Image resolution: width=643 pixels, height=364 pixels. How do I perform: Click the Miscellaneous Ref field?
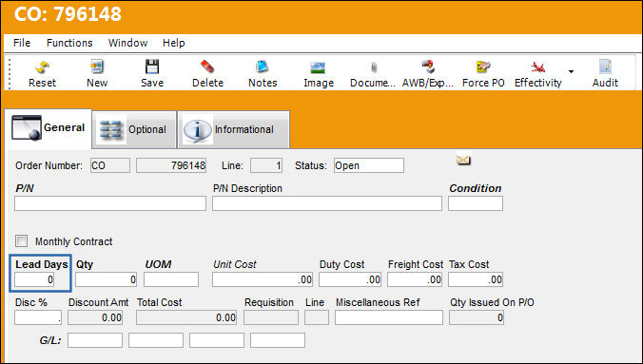coord(389,317)
